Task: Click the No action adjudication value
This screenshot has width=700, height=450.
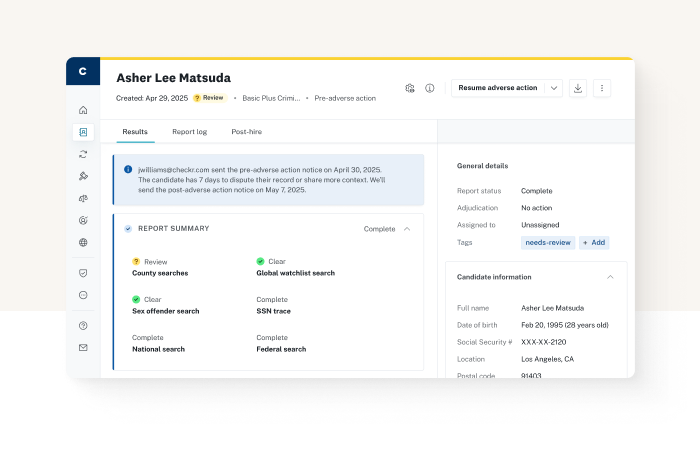Action: [x=537, y=208]
